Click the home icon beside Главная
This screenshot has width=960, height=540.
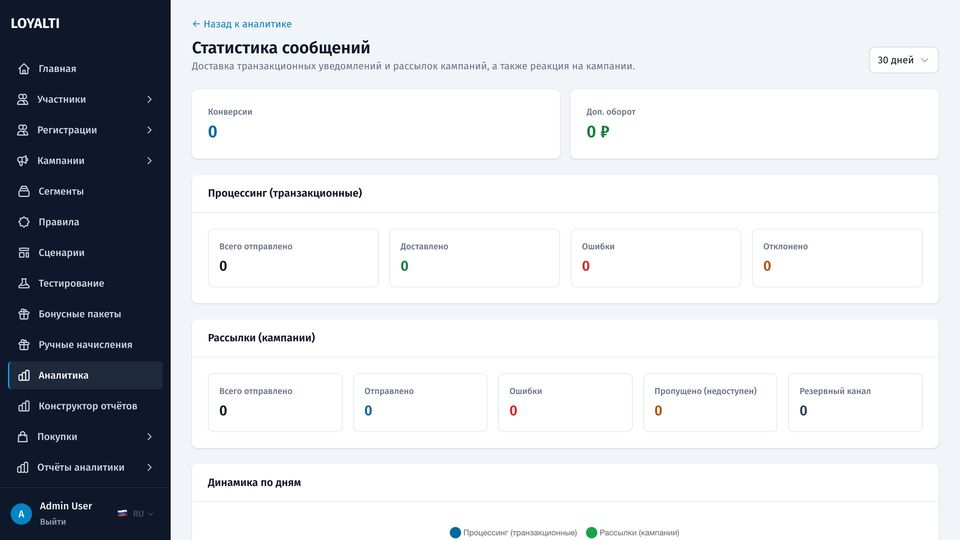click(x=24, y=69)
